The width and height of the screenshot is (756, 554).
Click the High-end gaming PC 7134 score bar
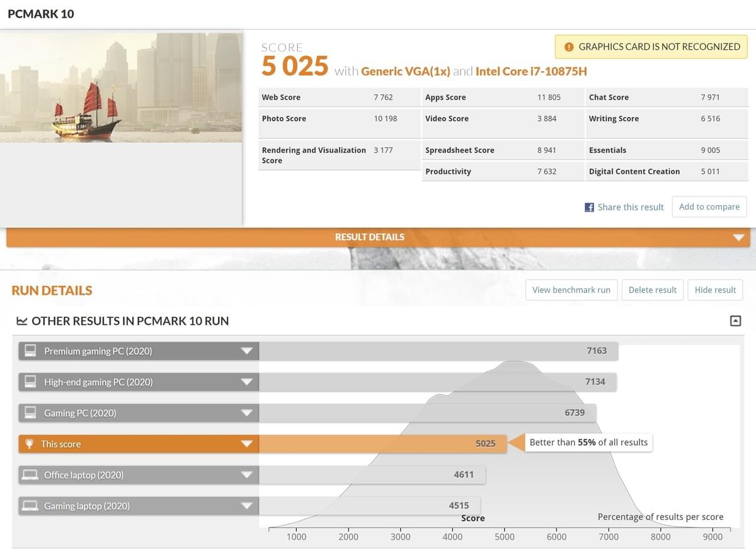click(x=437, y=382)
